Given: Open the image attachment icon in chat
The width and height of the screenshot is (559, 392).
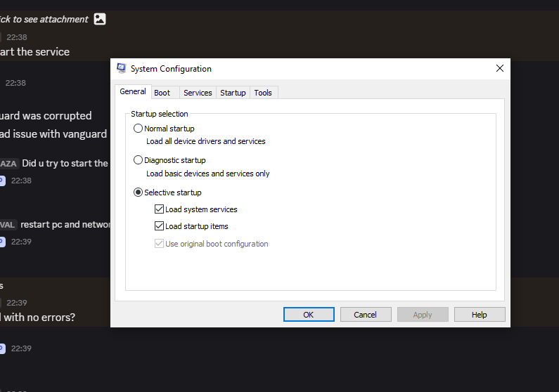Looking at the screenshot, I should click(100, 19).
